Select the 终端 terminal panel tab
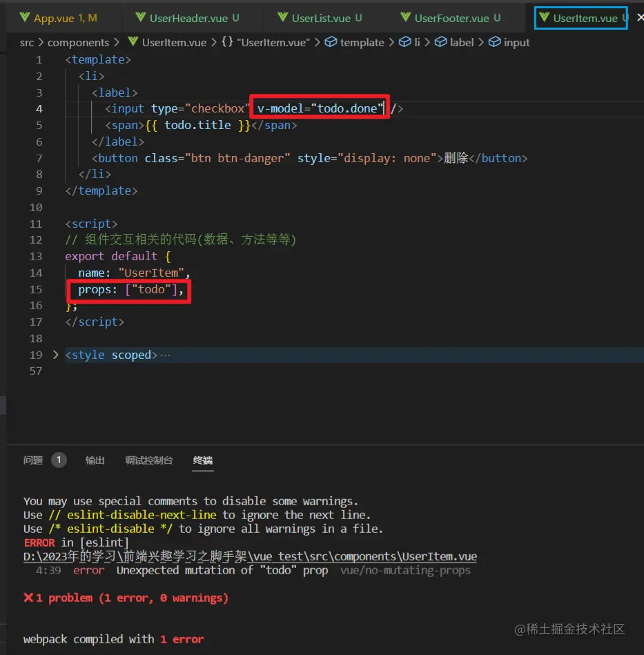The width and height of the screenshot is (644, 655). coord(203,460)
